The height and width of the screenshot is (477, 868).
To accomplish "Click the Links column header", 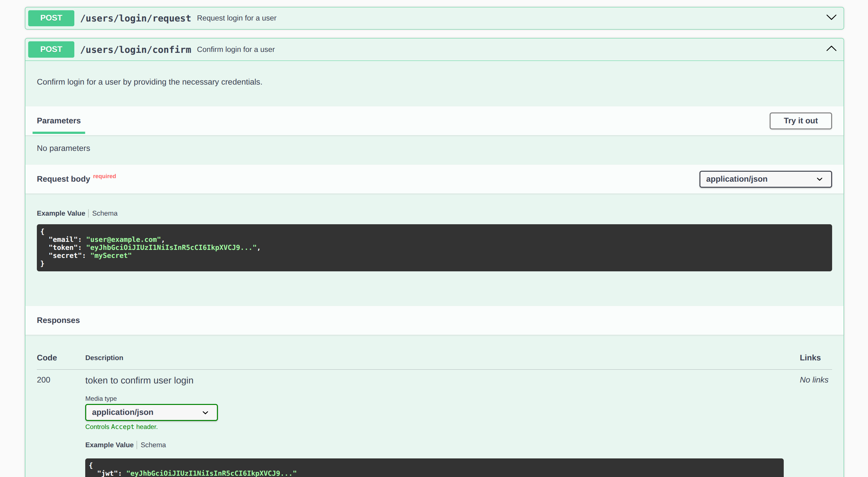I will coord(810,358).
